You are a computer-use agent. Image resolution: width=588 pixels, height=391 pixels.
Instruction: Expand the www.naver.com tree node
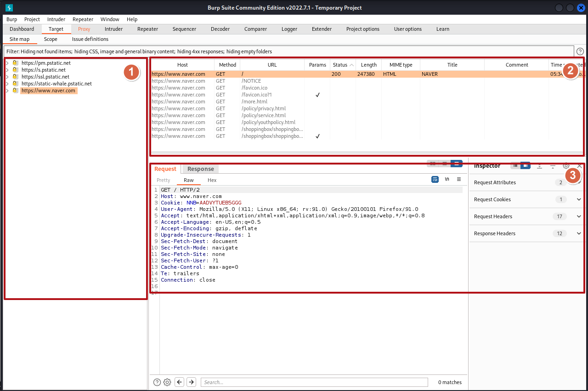click(x=7, y=91)
